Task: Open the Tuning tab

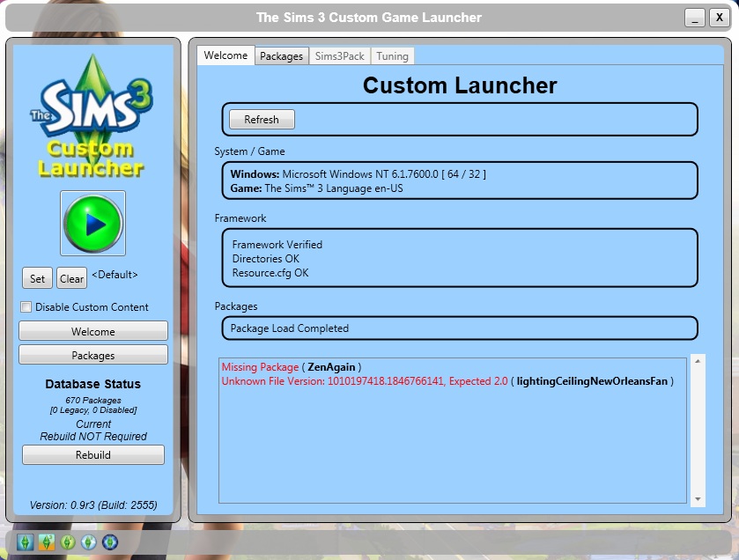Action: click(x=392, y=56)
